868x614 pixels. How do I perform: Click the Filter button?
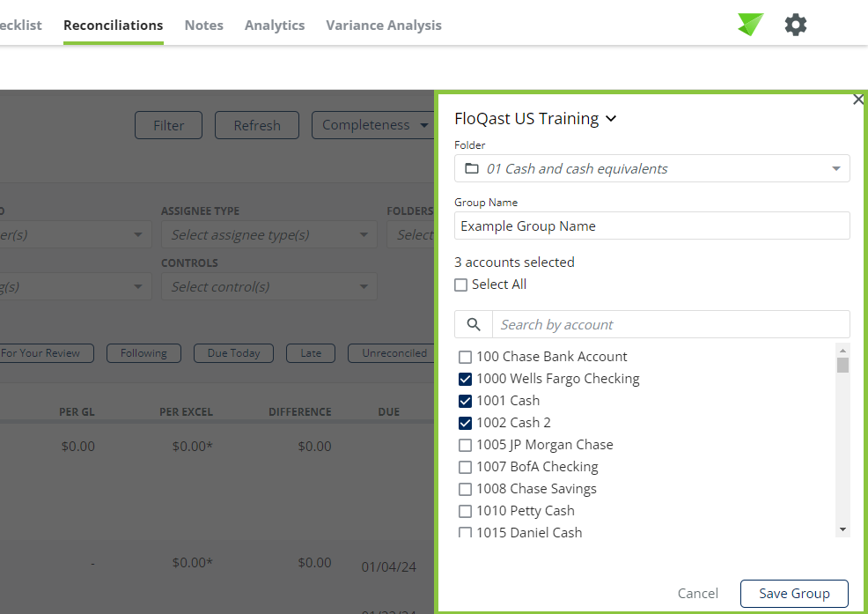168,125
